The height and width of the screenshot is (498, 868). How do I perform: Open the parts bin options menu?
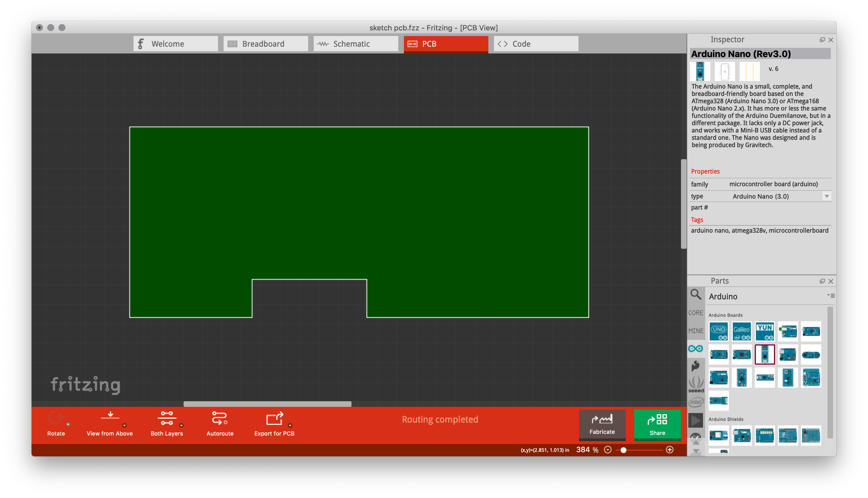click(831, 295)
